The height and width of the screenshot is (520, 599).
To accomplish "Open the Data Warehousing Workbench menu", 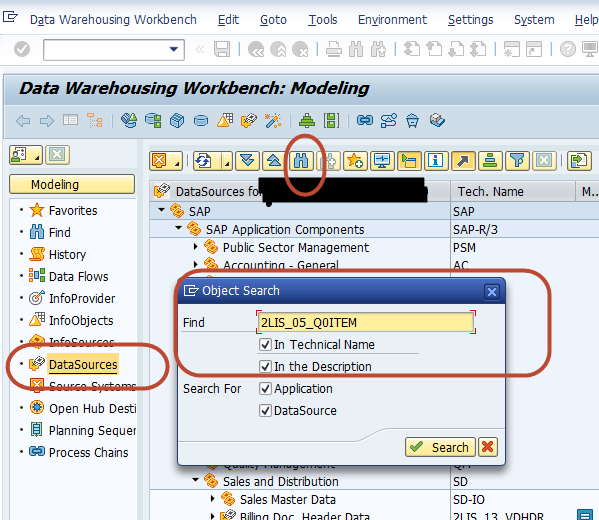I will 113,20.
